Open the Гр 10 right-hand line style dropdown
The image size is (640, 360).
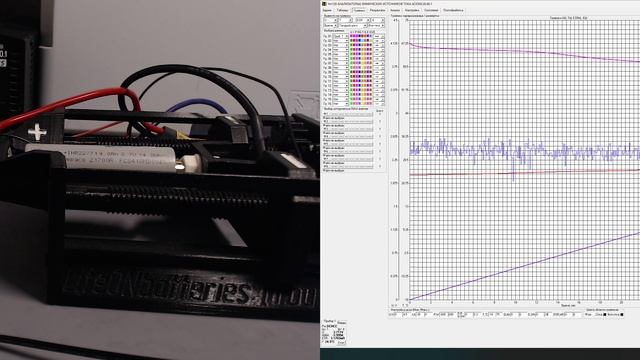pyautogui.click(x=379, y=77)
